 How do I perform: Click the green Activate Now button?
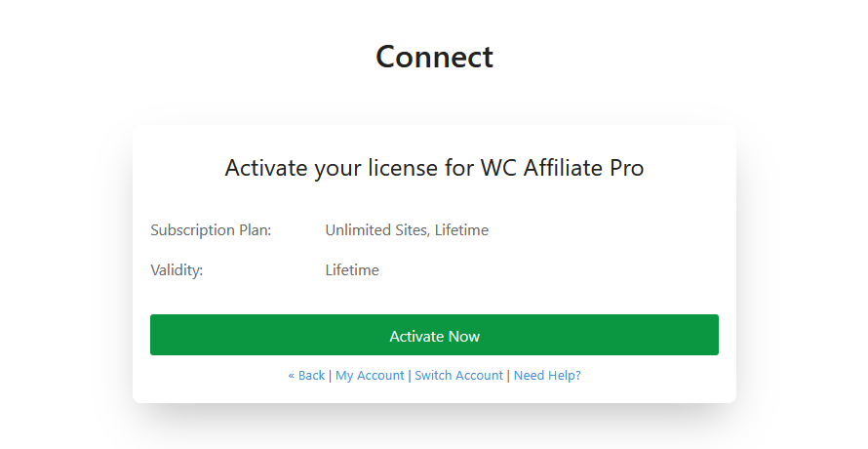(434, 335)
